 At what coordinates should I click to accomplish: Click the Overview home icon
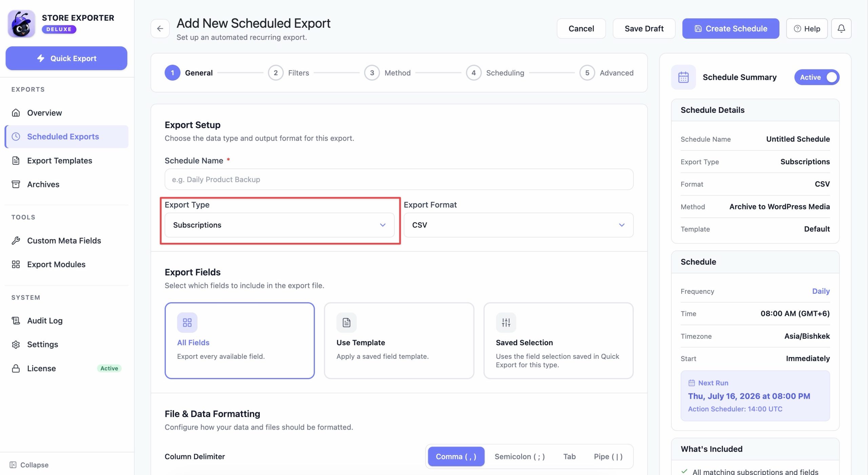[x=16, y=113]
